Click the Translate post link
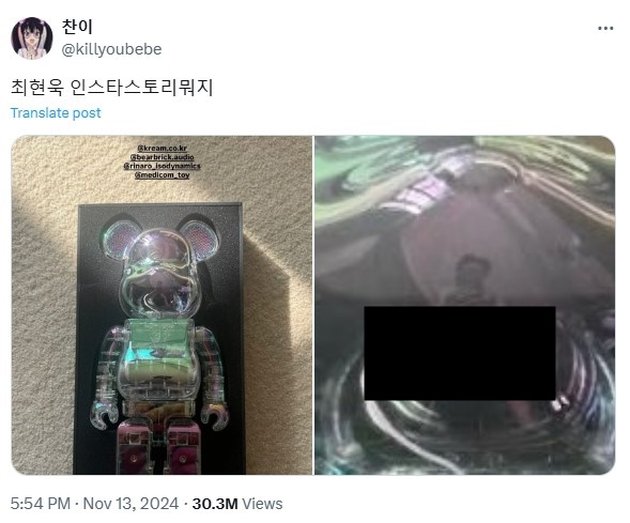The height and width of the screenshot is (523, 630). [56, 113]
